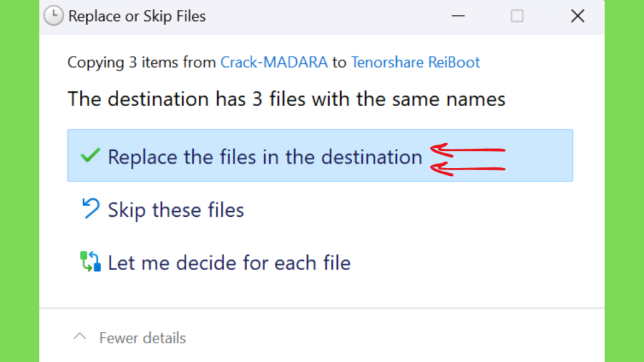The width and height of the screenshot is (644, 362).
Task: Click the green checkmark replace icon
Action: click(91, 155)
